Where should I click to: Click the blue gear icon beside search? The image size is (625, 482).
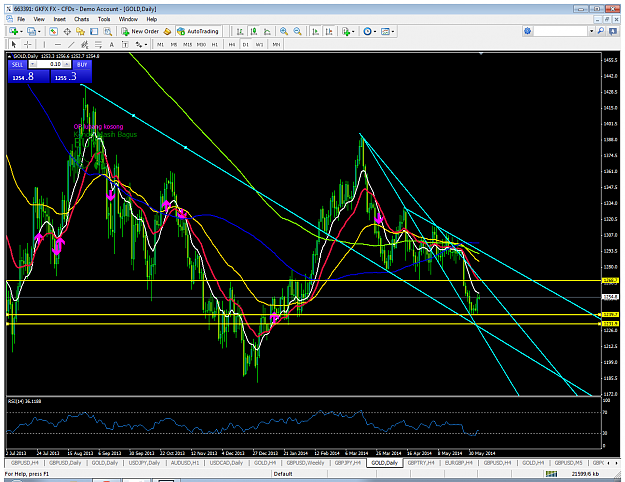(527, 31)
